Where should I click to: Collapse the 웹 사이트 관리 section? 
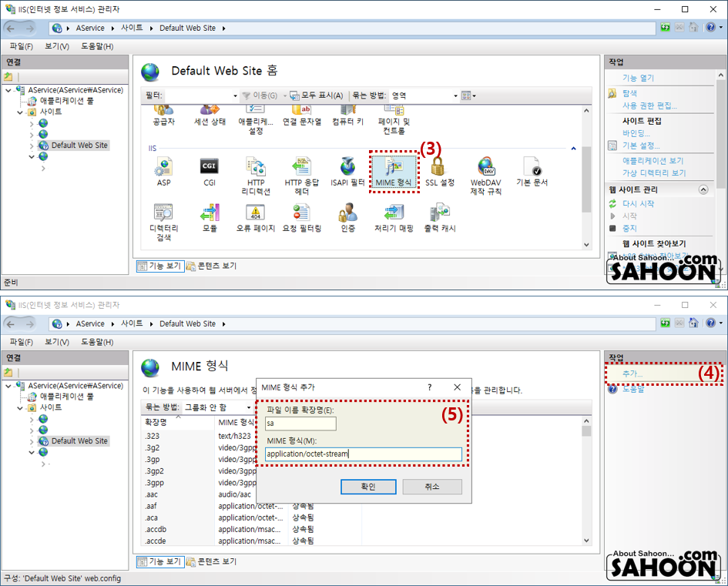point(703,189)
